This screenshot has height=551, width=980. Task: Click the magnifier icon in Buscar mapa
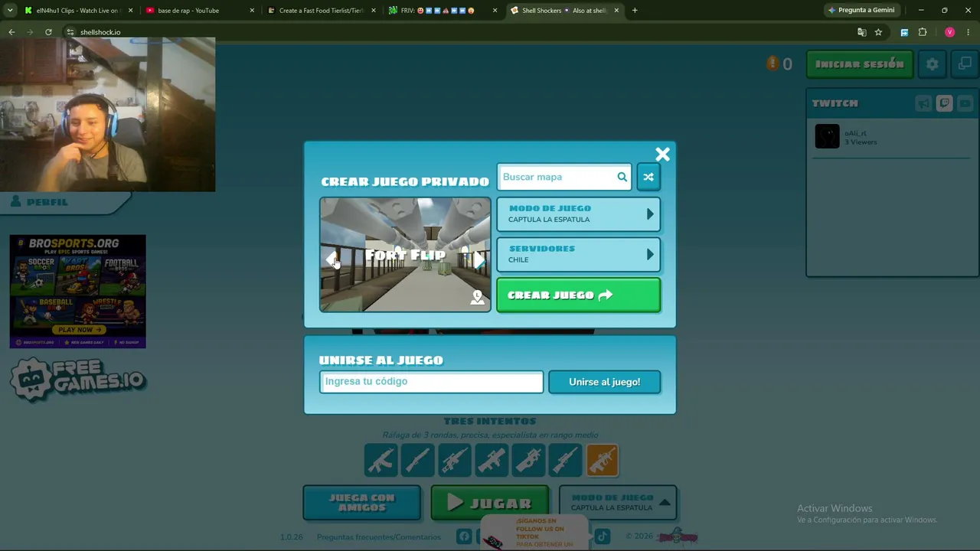click(622, 177)
